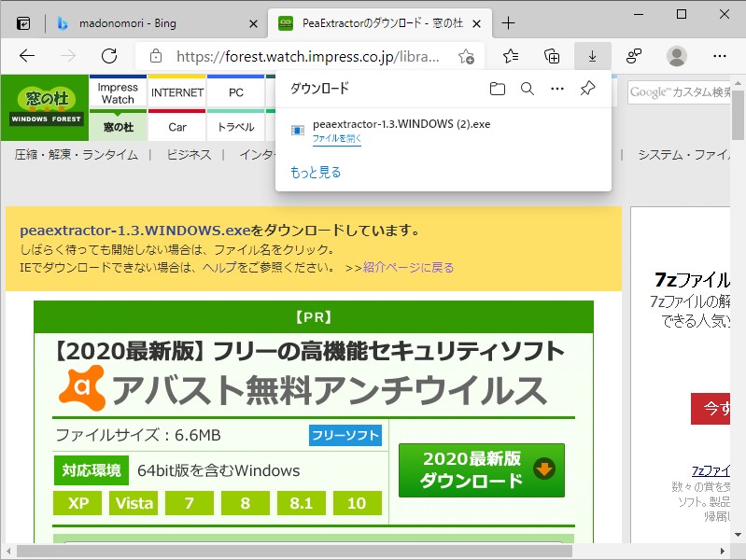Image resolution: width=746 pixels, height=560 pixels.
Task: Open システム・ファイル category
Action: pos(683,155)
